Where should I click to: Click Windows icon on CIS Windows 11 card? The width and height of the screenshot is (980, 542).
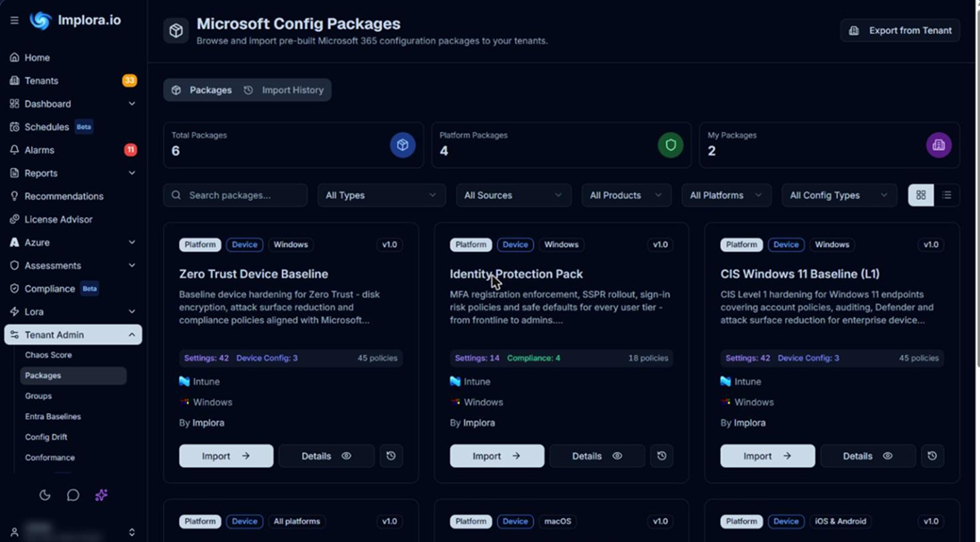726,402
